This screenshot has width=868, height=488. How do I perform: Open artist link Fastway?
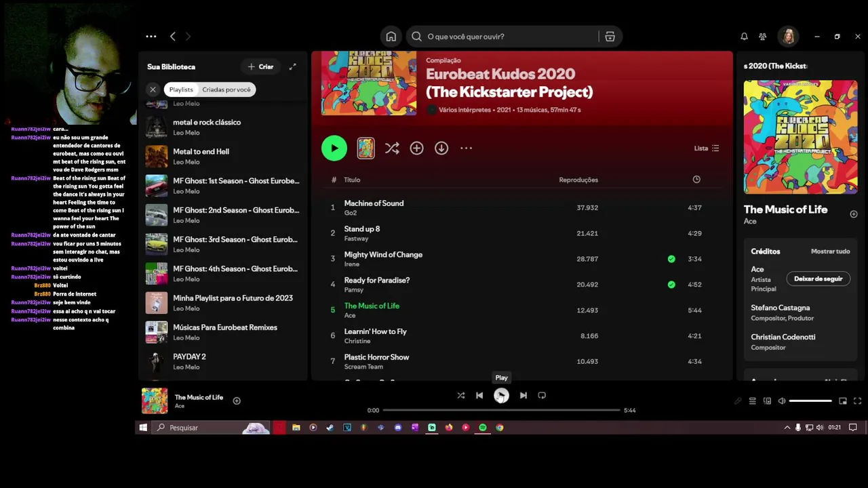[x=356, y=239]
